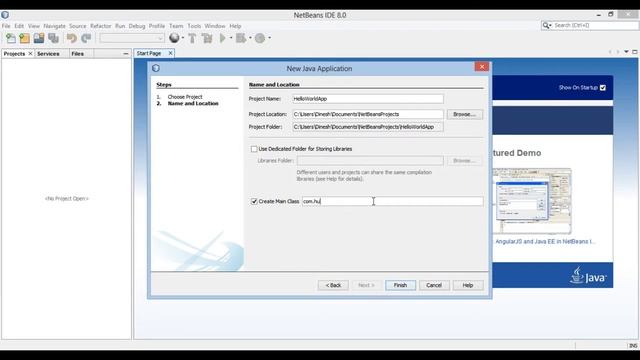Expand the browser selection dropdown arrow
The height and width of the screenshot is (360, 640).
pyautogui.click(x=182, y=38)
